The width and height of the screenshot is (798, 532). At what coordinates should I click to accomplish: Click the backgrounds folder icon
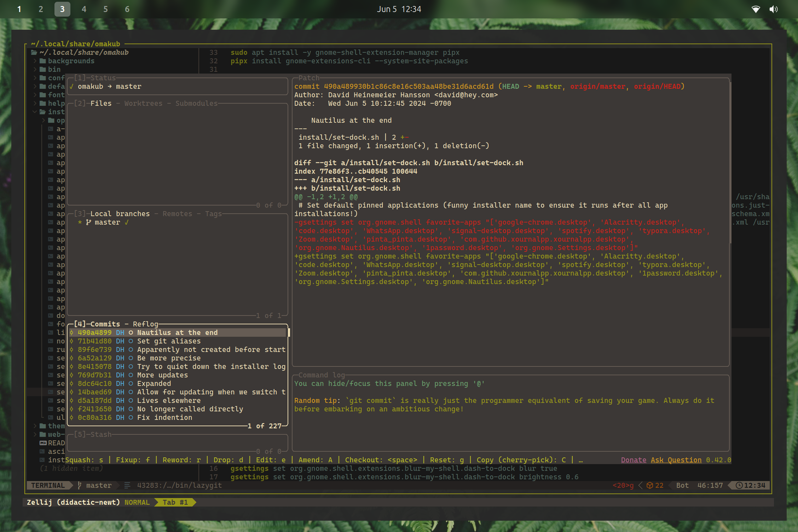43,61
